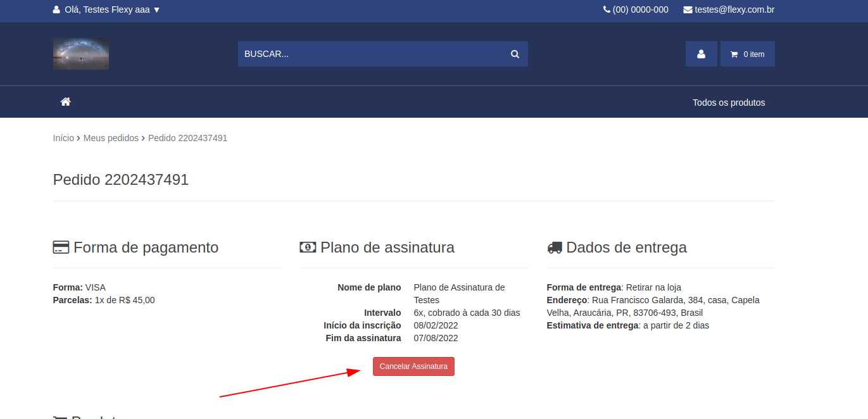Image resolution: width=868 pixels, height=419 pixels.
Task: Click the store logo image
Action: 81,54
